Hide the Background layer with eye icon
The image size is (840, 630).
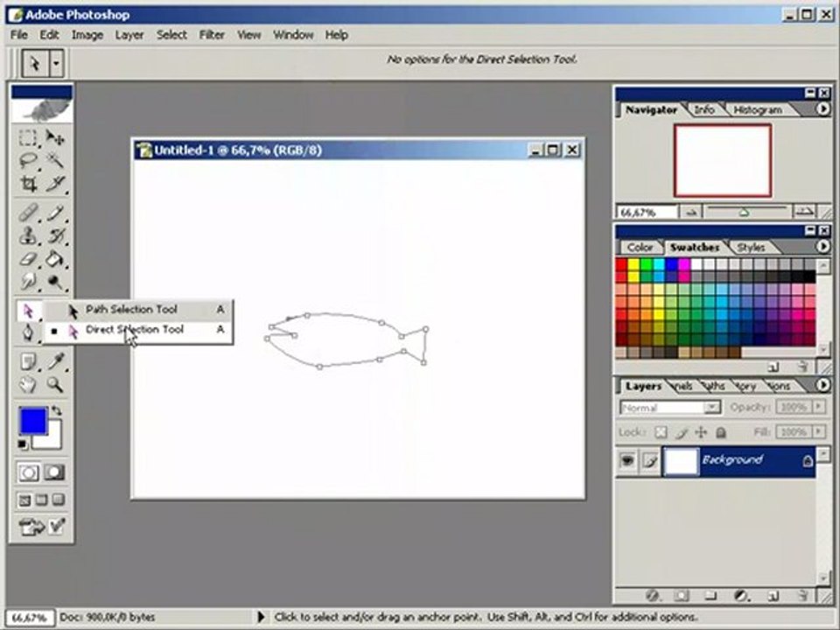coord(627,460)
